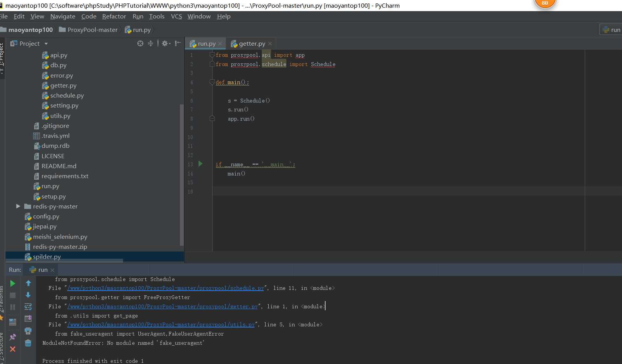Viewport: 622px width, 364px height.
Task: Expand the redis-py-master folder
Action: pyautogui.click(x=18, y=206)
